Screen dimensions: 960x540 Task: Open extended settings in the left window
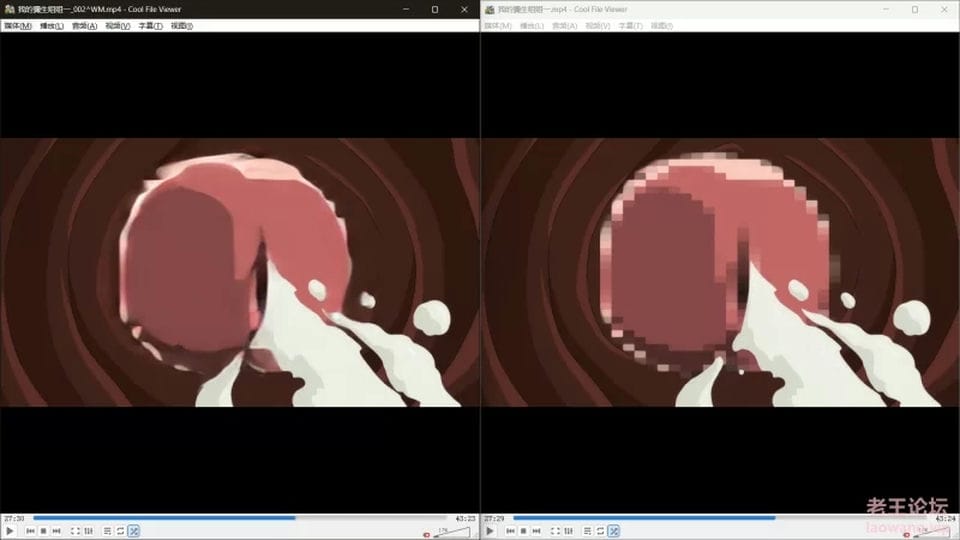tap(89, 531)
